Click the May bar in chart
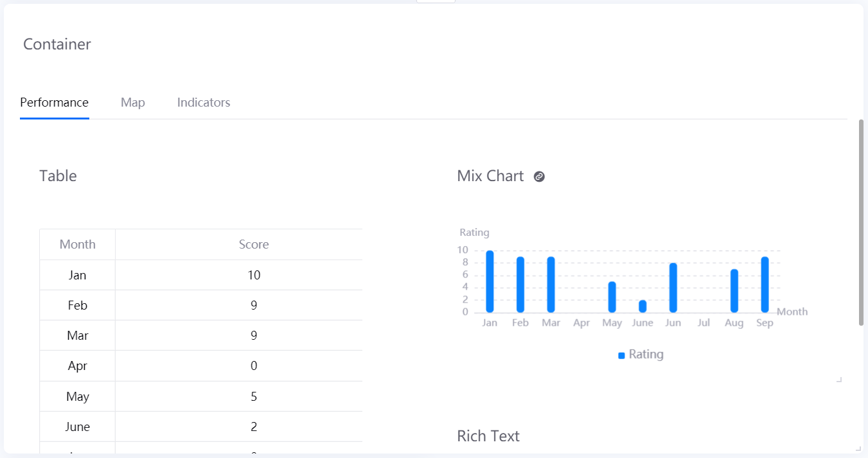868x458 pixels. tap(612, 297)
